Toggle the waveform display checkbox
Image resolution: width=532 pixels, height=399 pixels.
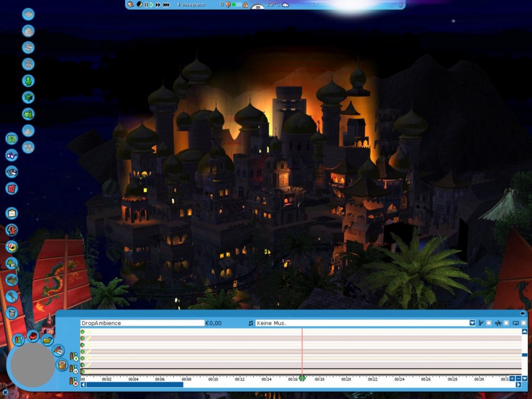[506, 323]
